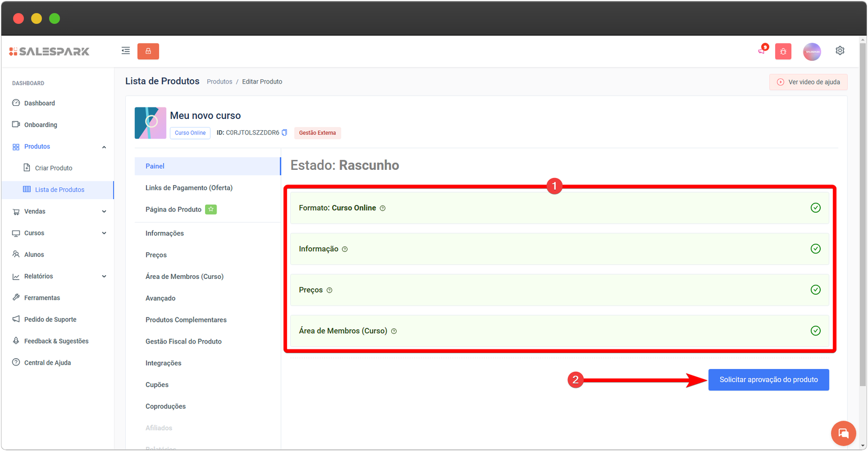Copy product ID with the copy icon
This screenshot has height=451, width=868.
[284, 132]
